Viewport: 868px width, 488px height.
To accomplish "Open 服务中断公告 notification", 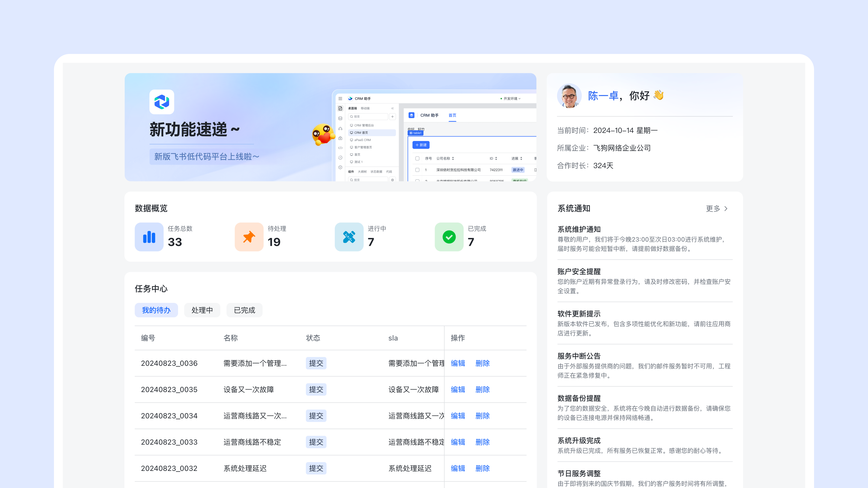I will (645, 365).
